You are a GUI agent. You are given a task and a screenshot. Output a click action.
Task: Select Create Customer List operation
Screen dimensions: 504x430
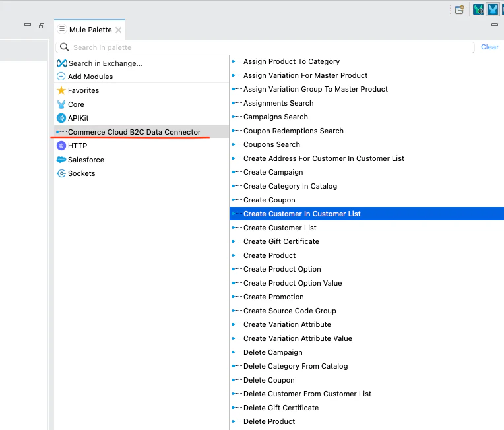(x=280, y=228)
